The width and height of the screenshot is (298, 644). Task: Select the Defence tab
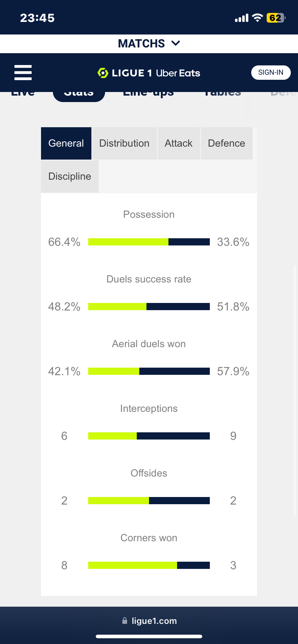coord(226,143)
